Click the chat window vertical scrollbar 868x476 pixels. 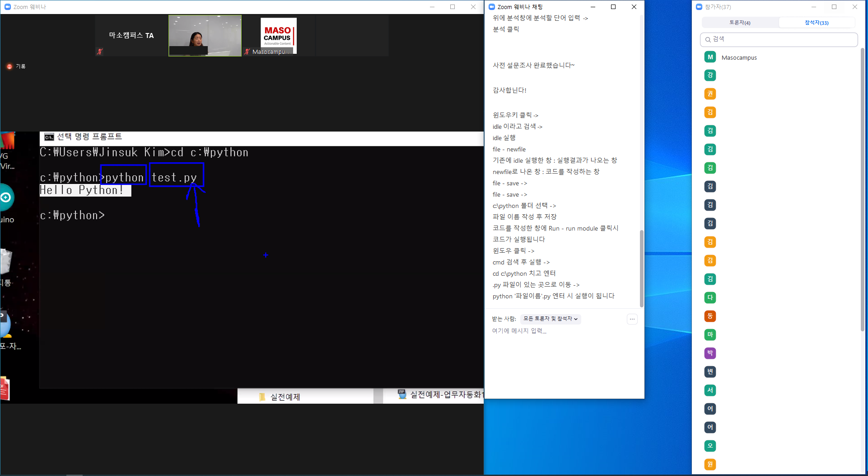click(x=641, y=269)
